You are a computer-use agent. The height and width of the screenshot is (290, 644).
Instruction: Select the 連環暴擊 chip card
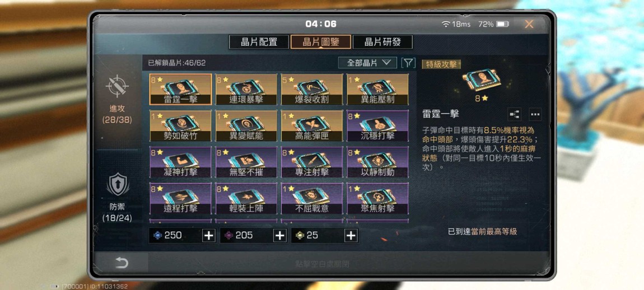pyautogui.click(x=246, y=90)
